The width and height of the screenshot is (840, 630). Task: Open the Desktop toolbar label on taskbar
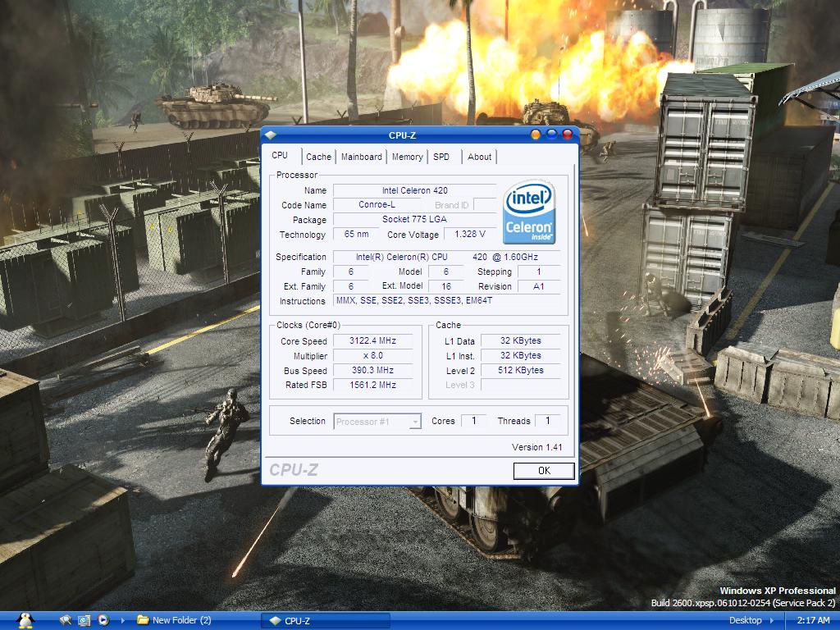pos(745,620)
